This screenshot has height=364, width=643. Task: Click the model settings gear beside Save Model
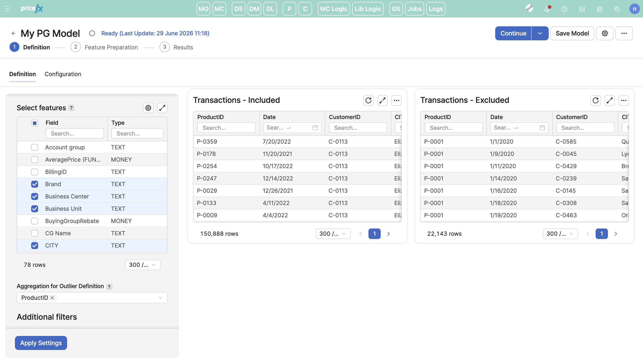605,33
